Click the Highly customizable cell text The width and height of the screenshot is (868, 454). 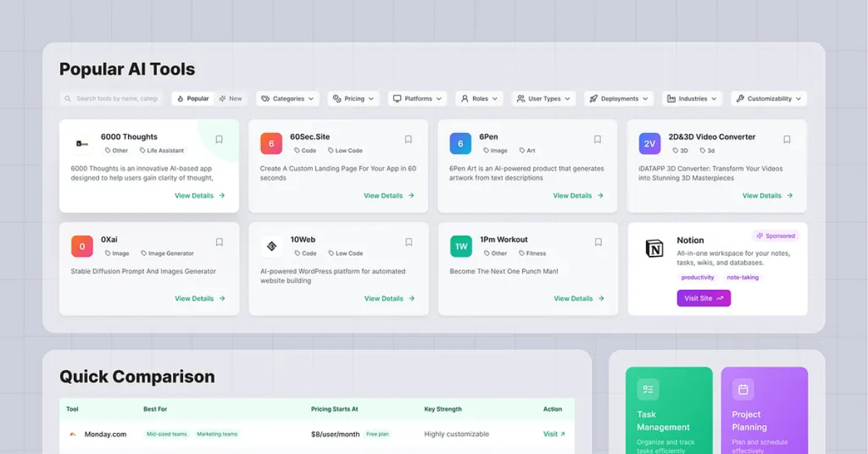456,434
